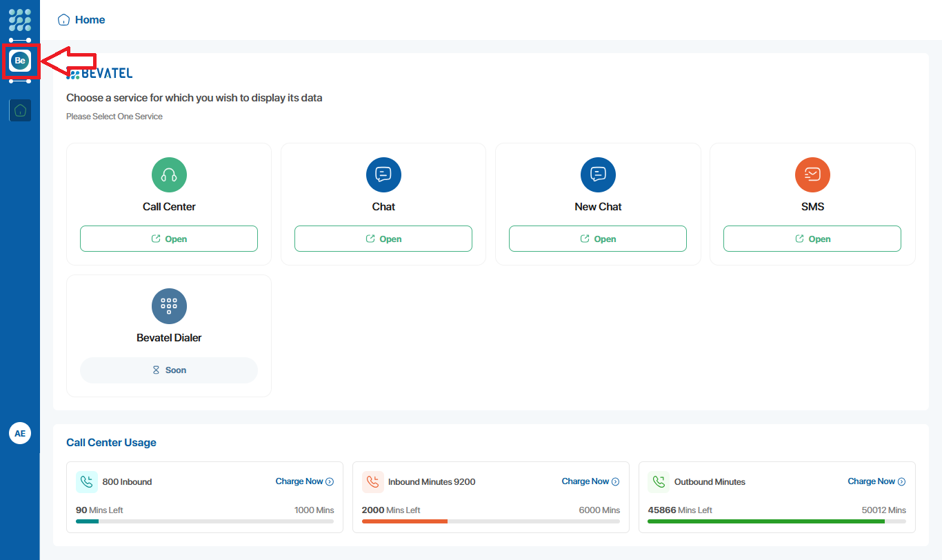Screen dimensions: 942x560
Task: Click the Bevatel Dialer keypad icon
Action: [x=169, y=306]
